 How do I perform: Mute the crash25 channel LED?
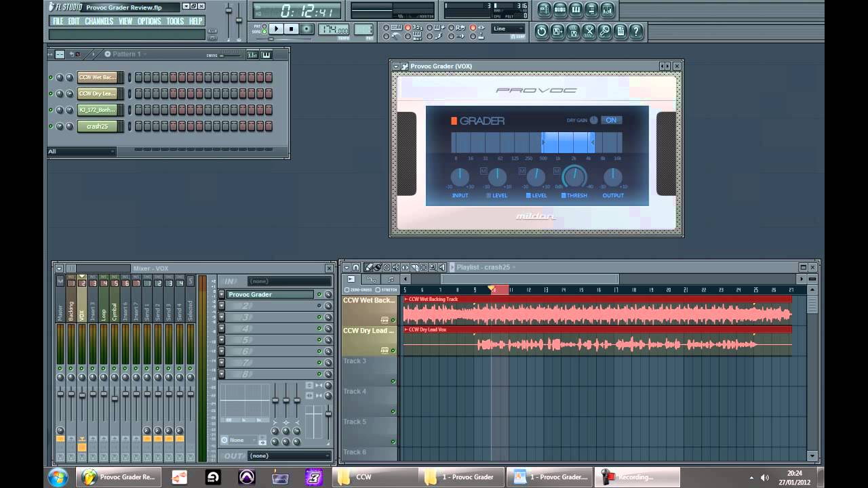[51, 126]
